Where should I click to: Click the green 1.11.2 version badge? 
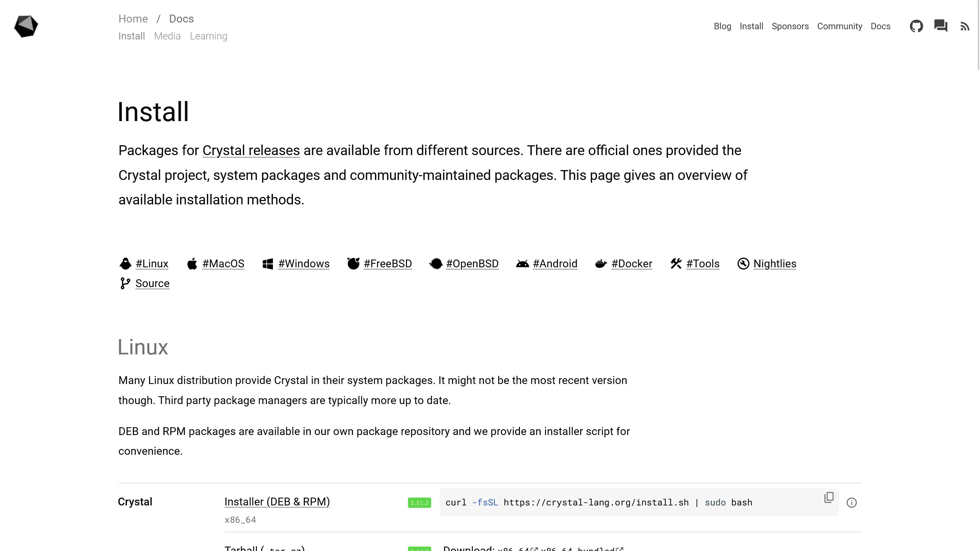419,502
